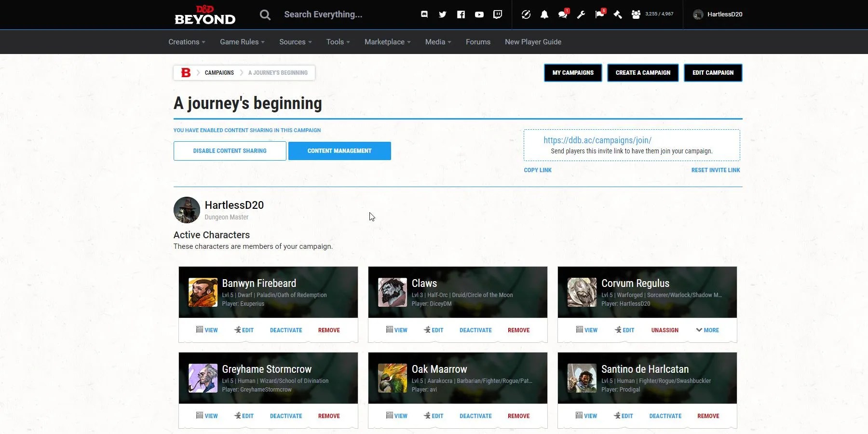Open the Twitch icon in the header
The height and width of the screenshot is (434, 868).
point(498,14)
